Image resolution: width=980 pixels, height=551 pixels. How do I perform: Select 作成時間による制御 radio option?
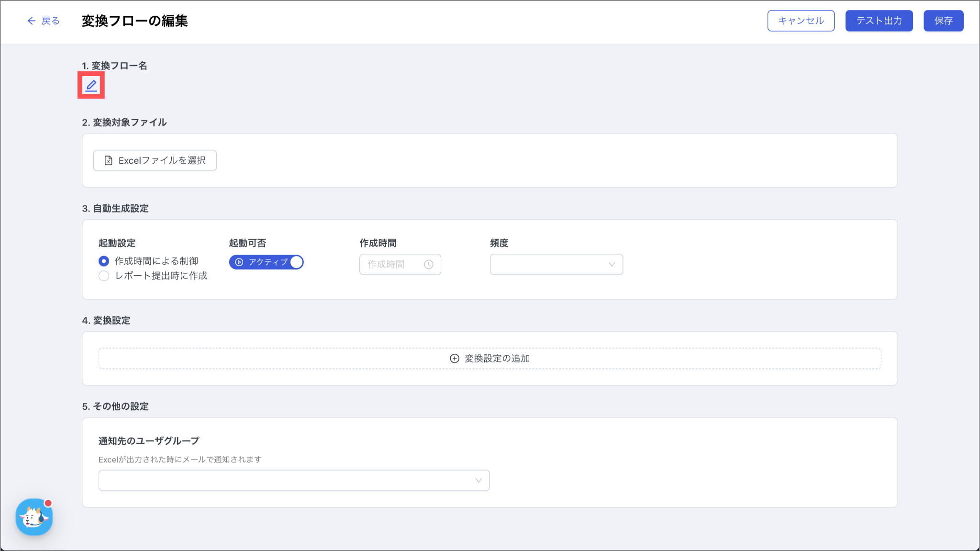pyautogui.click(x=104, y=261)
